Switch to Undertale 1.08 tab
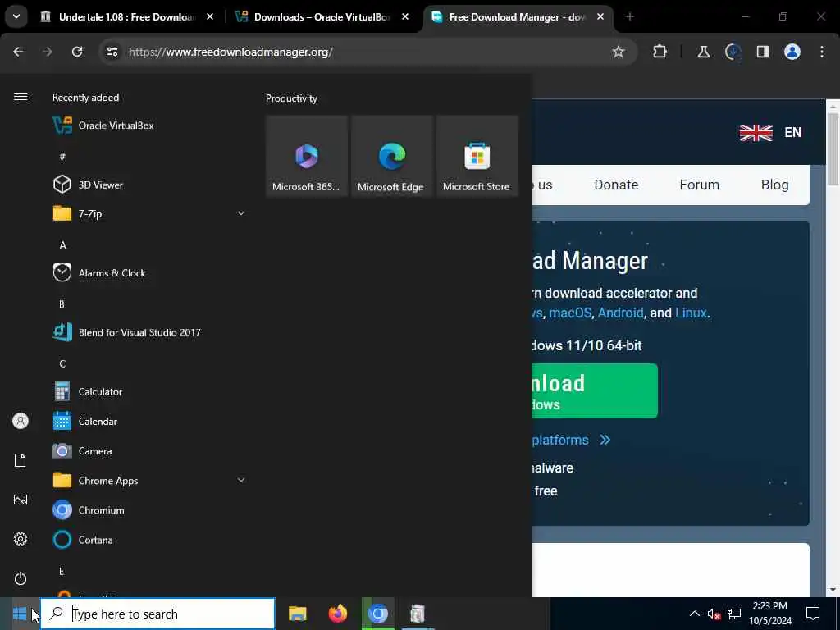Image resolution: width=840 pixels, height=630 pixels. point(126,17)
